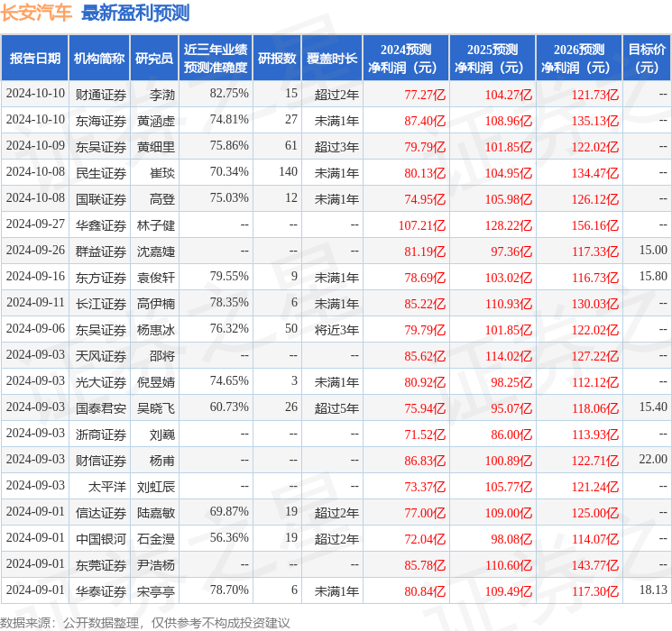Click the 56.36% accuracy value
The width and height of the screenshot is (672, 631).
click(229, 537)
